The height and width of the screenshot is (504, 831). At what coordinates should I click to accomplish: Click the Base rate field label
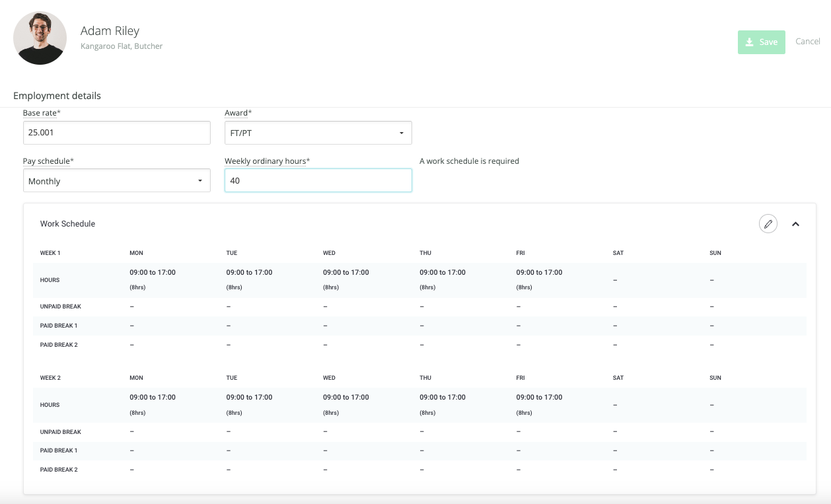tap(42, 113)
